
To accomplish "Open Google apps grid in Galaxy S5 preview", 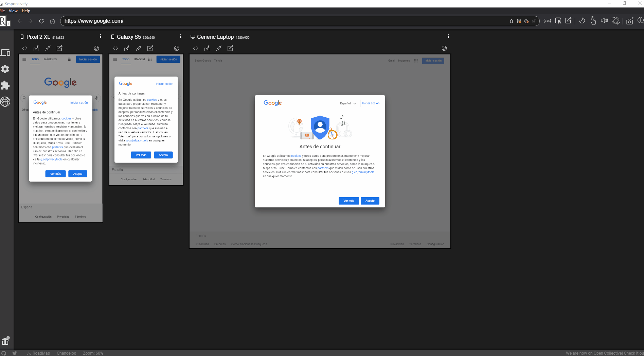I will point(150,59).
